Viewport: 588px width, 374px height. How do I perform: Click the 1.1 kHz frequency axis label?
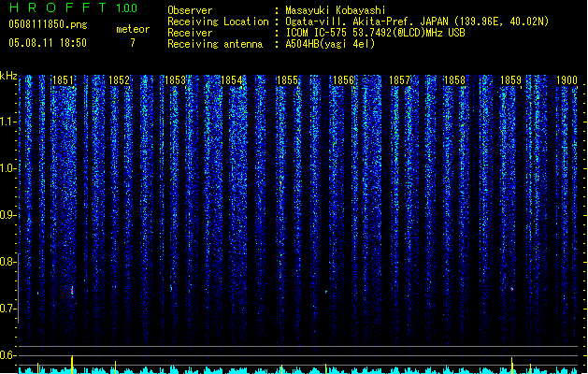pos(7,122)
